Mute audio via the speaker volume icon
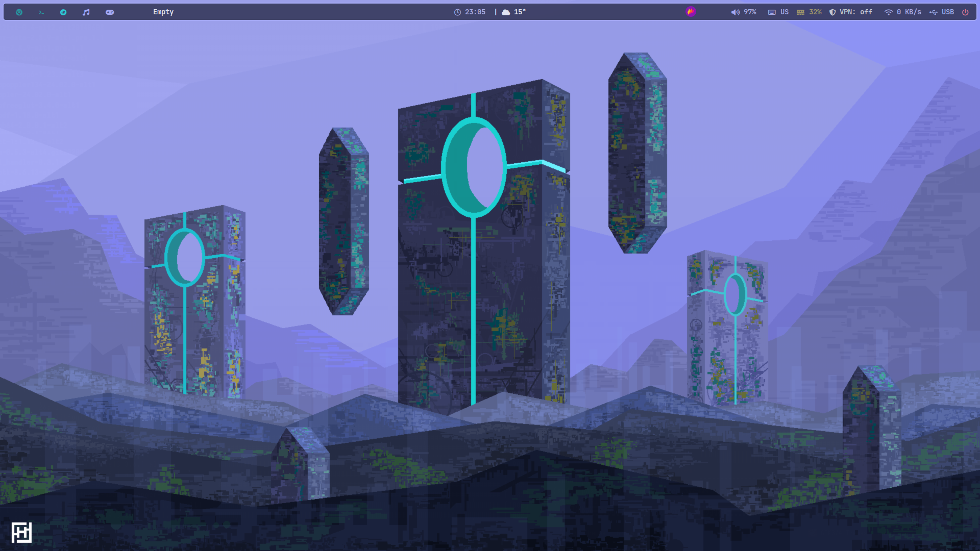Viewport: 980px width, 551px height. tap(735, 12)
